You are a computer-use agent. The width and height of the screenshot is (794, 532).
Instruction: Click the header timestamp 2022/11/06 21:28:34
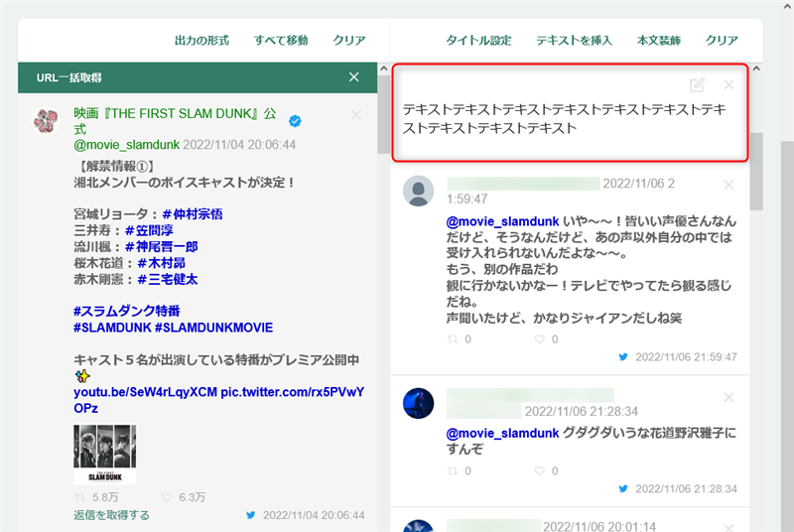[x=582, y=411]
